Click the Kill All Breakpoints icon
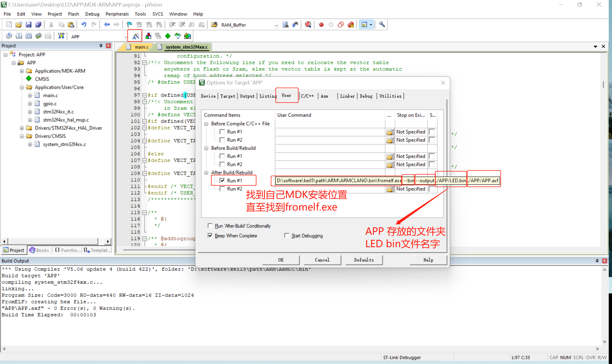The height and width of the screenshot is (364, 612). 351,24
